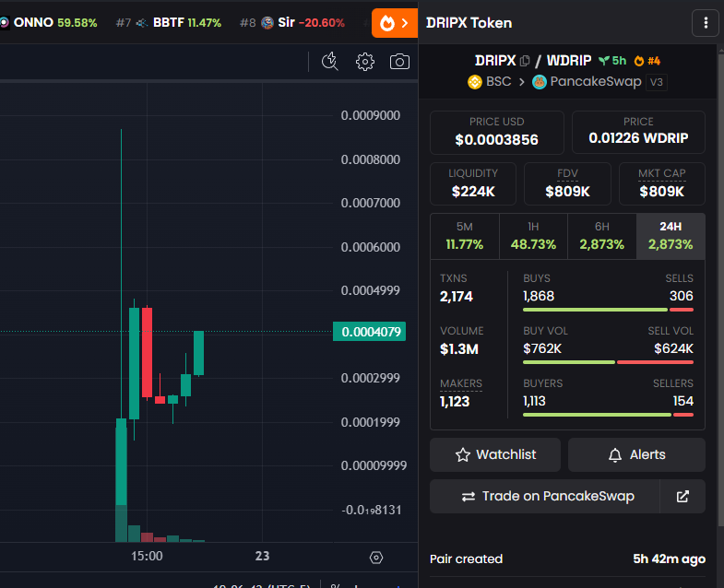Click the current price label 0.0004079

pos(370,332)
